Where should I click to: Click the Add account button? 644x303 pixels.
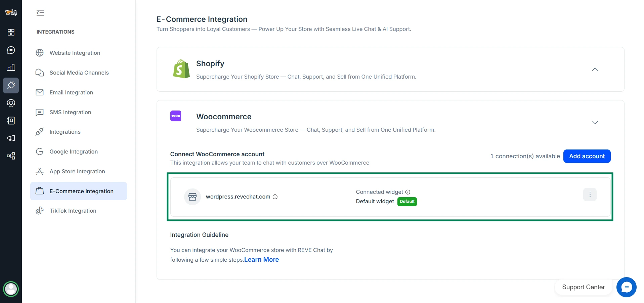(x=587, y=156)
